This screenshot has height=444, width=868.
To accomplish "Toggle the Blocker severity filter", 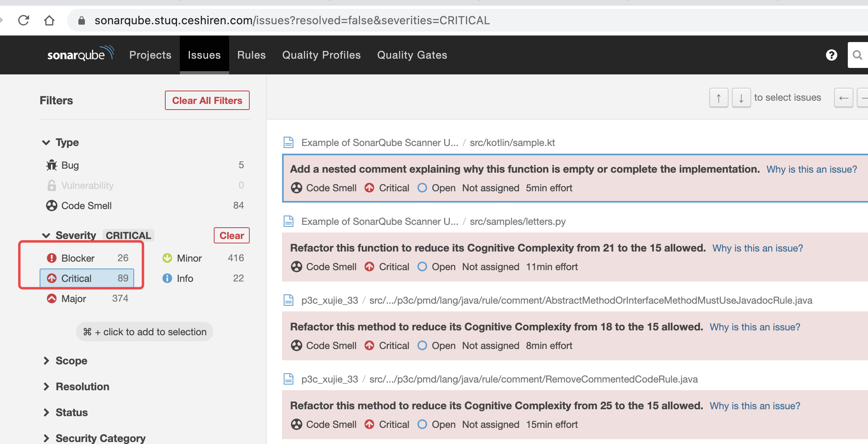I will point(87,258).
